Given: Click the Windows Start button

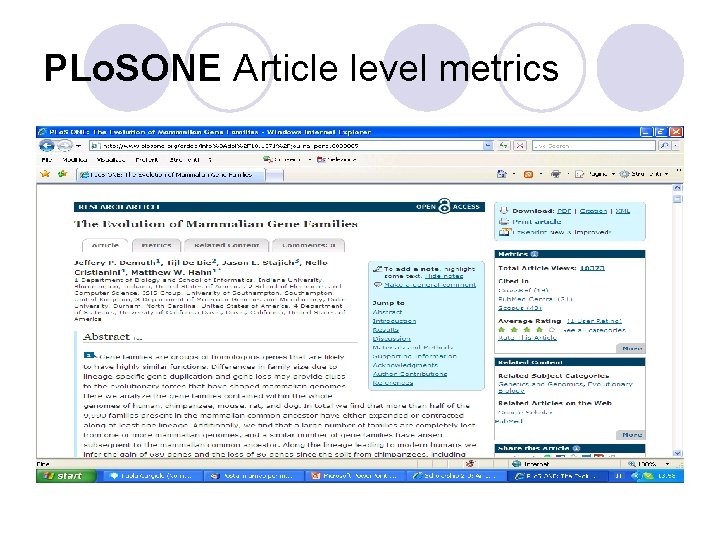Looking at the screenshot, I should click(x=67, y=476).
